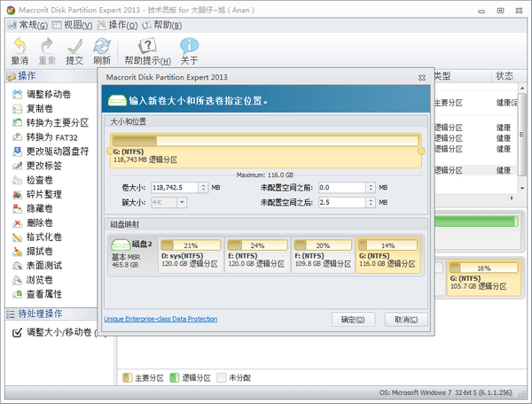Click the Undo (撤消) toolbar icon
The image size is (532, 404).
click(20, 51)
